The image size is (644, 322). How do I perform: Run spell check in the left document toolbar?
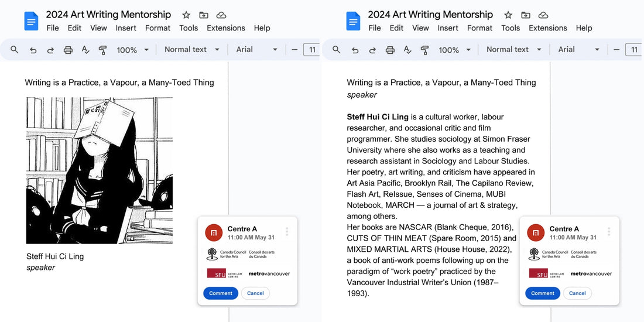[85, 50]
